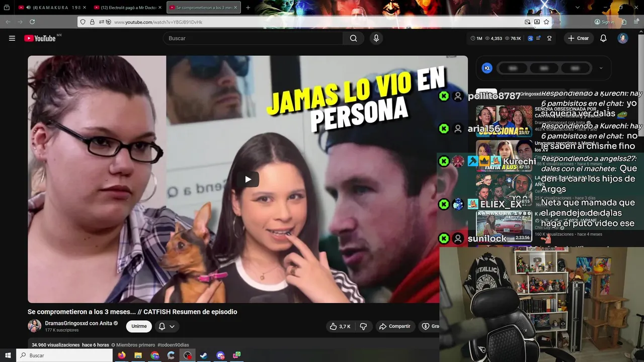Open the YouTube hamburger guide menu
644x362 pixels.
click(x=12, y=38)
